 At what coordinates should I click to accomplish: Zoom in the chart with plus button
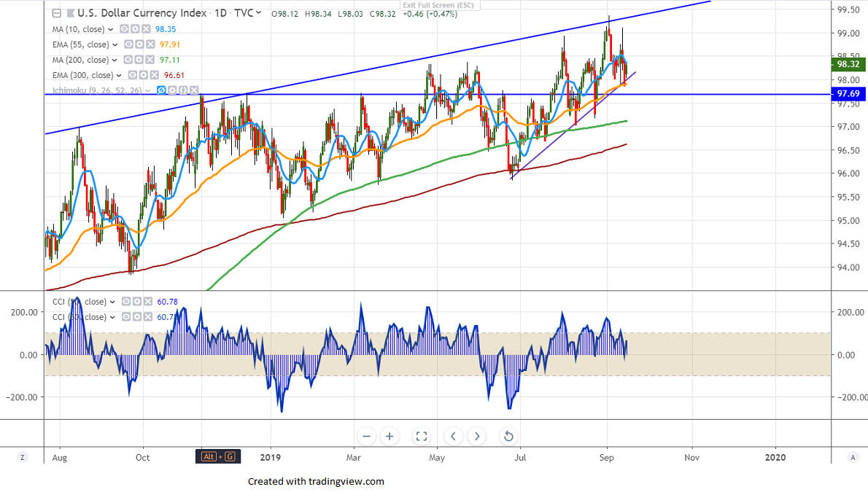(x=390, y=437)
